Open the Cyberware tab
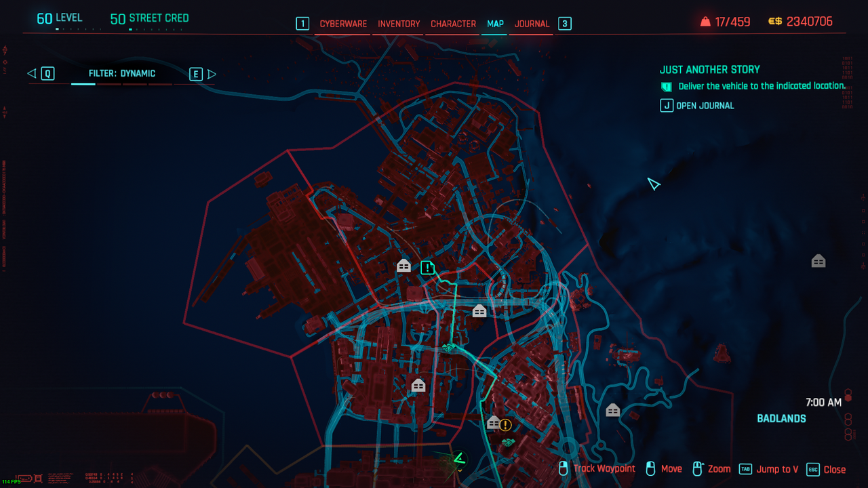This screenshot has height=488, width=868. click(x=343, y=24)
